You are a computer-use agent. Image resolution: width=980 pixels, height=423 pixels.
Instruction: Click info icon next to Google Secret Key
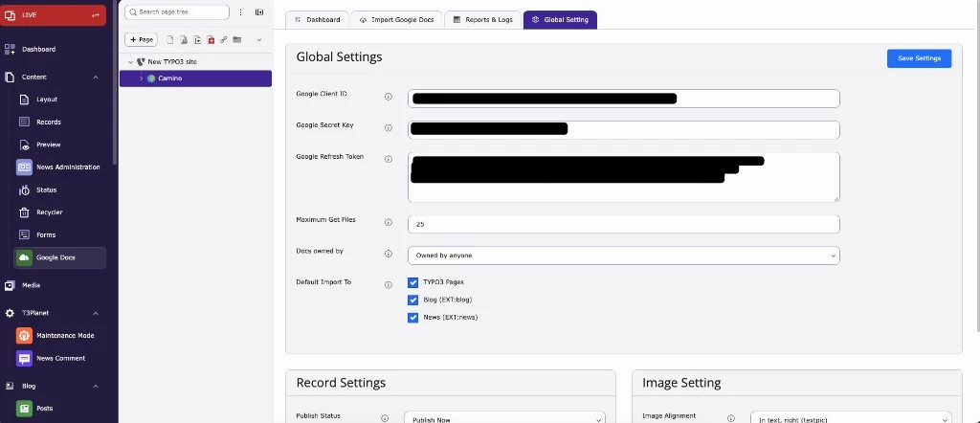tap(389, 128)
